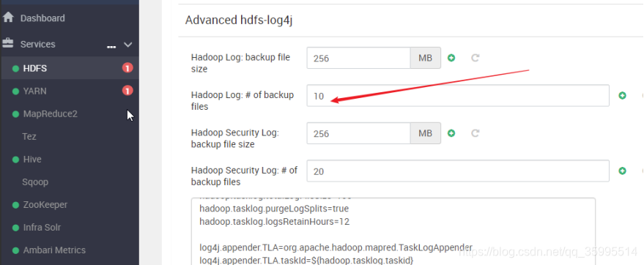The width and height of the screenshot is (644, 265).
Task: Click green plus beside backup file size
Action: click(451, 58)
